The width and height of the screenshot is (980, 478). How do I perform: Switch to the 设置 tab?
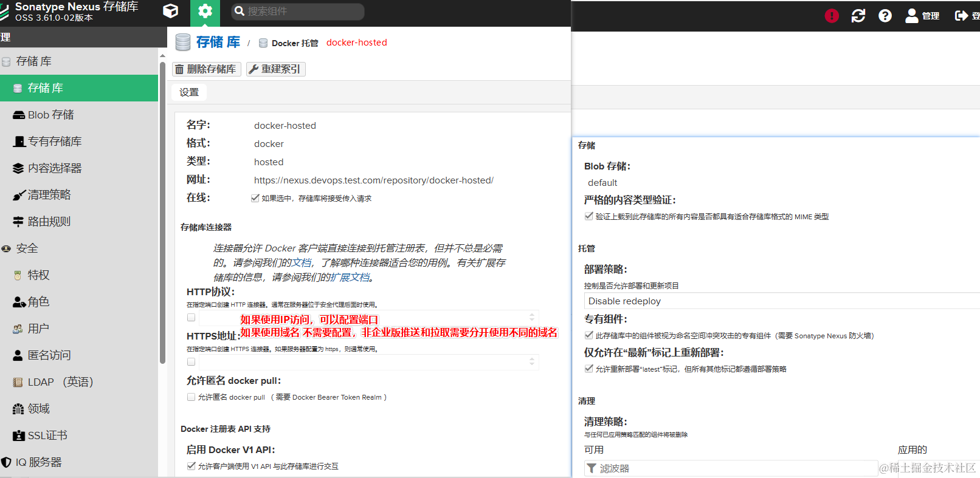coord(189,92)
